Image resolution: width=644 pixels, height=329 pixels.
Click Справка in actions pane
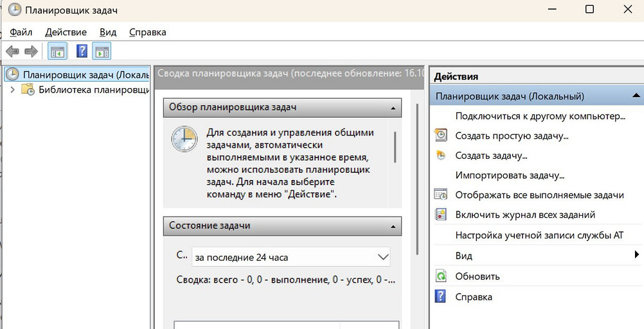[x=474, y=297]
